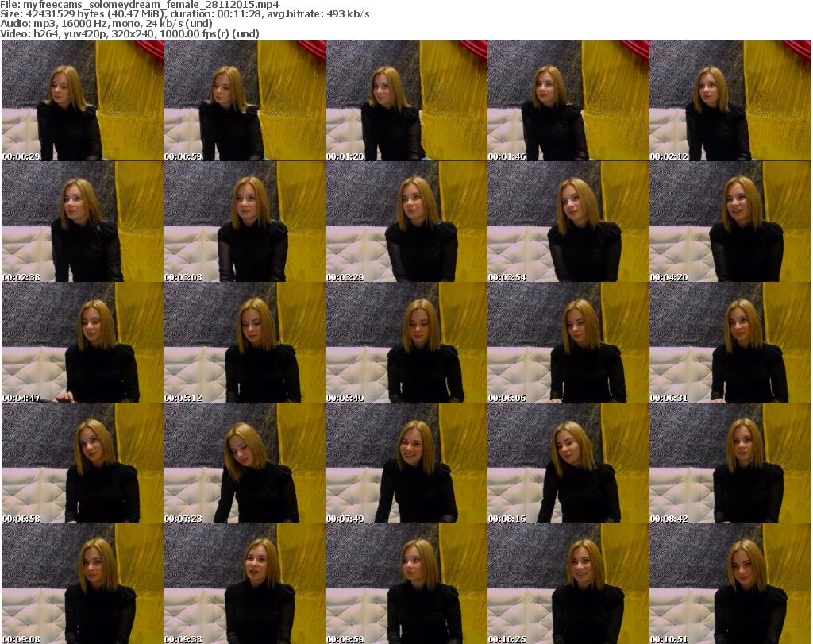Select the thumbnail stamped 00:00:59

[x=245, y=101]
